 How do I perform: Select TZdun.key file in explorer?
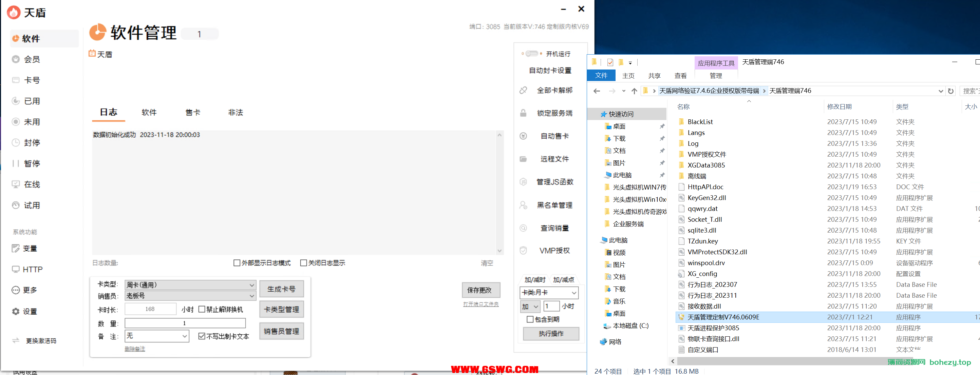(x=702, y=241)
